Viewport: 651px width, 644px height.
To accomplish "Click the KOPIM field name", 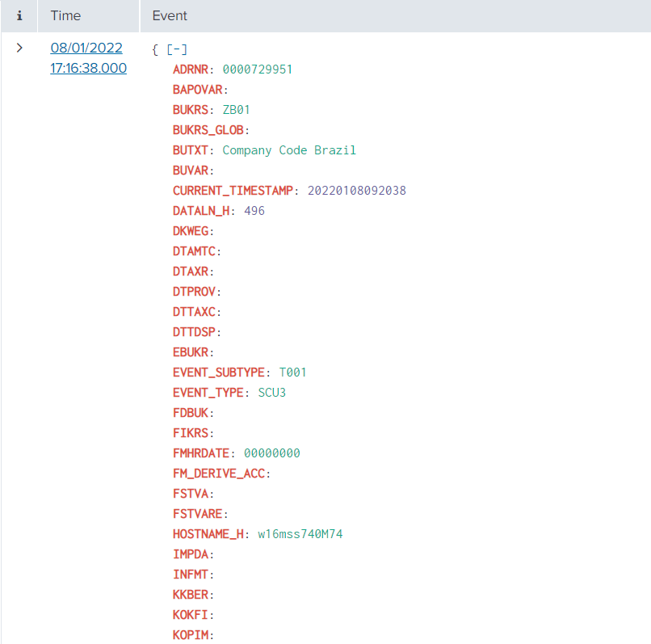I will point(191,634).
